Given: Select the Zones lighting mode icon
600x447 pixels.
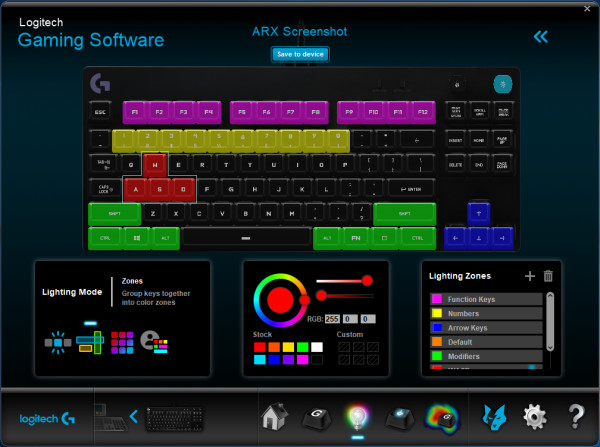Looking at the screenshot, I should coord(90,342).
